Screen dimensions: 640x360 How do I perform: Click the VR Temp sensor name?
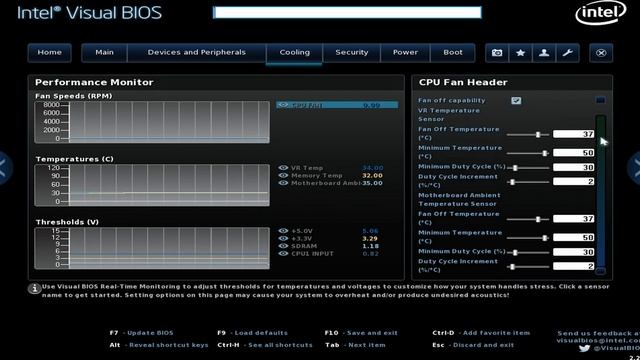pyautogui.click(x=307, y=168)
